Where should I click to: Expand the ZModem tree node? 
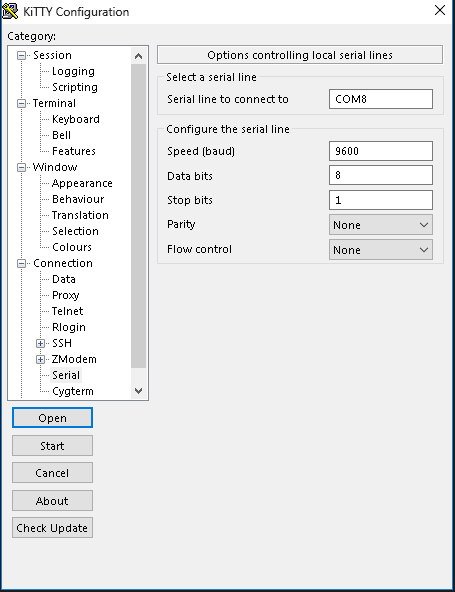(x=40, y=359)
